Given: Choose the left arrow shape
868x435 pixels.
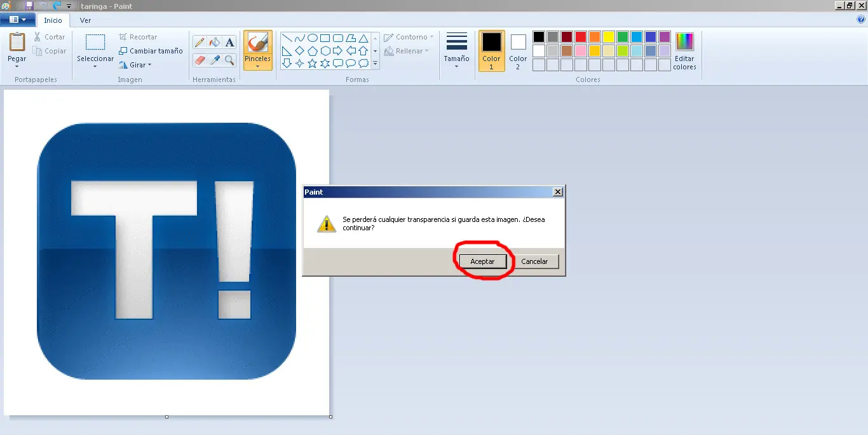Looking at the screenshot, I should (x=350, y=51).
